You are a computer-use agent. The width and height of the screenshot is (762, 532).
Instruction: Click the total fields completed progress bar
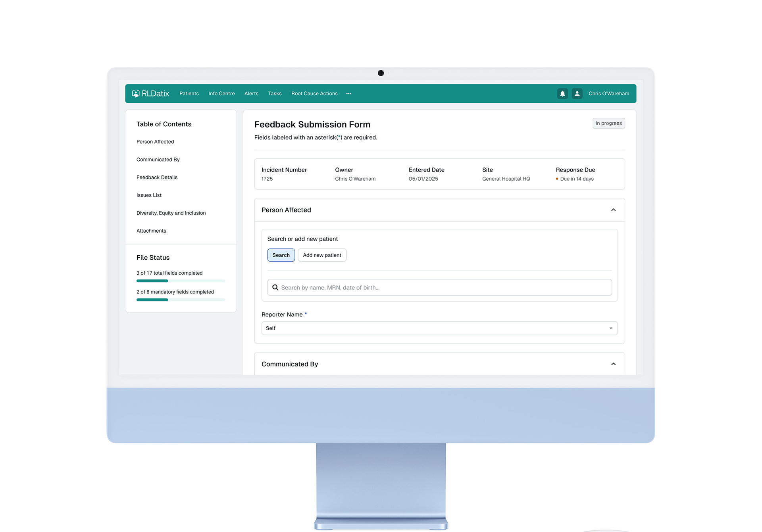coord(181,281)
